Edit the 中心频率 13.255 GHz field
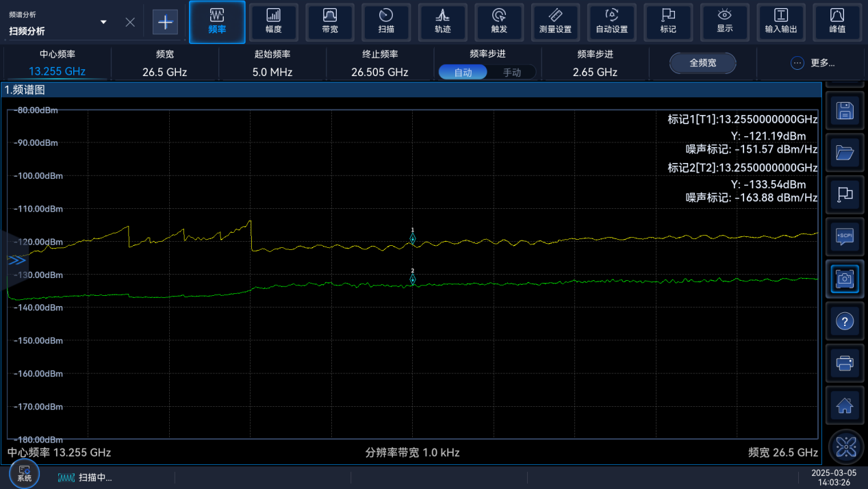Image resolution: width=868 pixels, height=489 pixels. coord(57,71)
